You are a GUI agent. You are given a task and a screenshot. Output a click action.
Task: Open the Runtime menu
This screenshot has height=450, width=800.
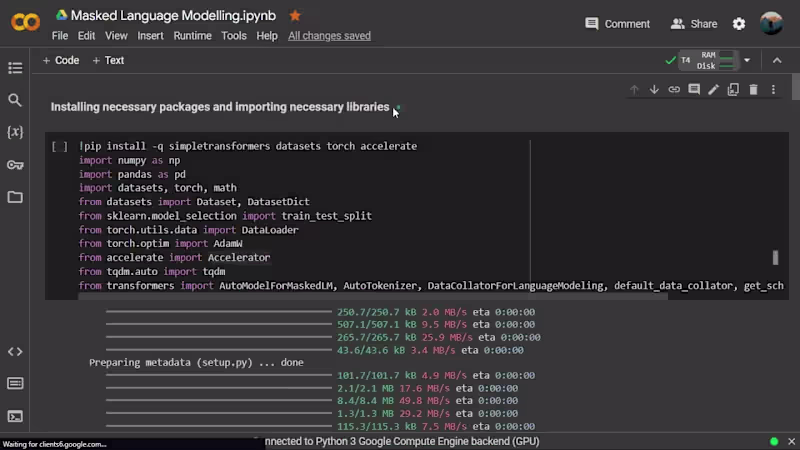192,36
